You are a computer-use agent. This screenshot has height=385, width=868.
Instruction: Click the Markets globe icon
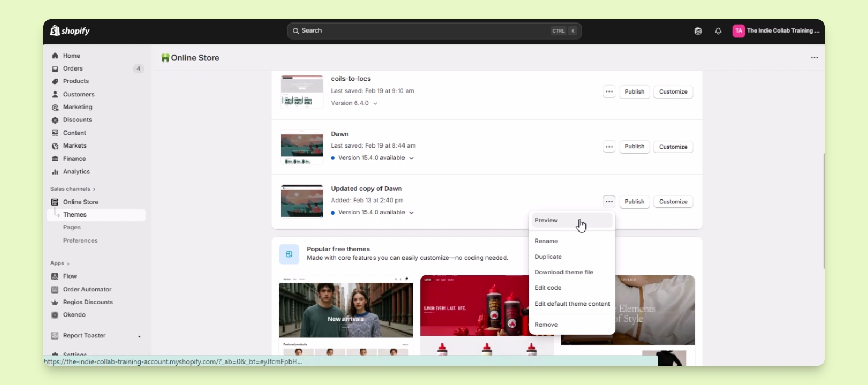(55, 146)
